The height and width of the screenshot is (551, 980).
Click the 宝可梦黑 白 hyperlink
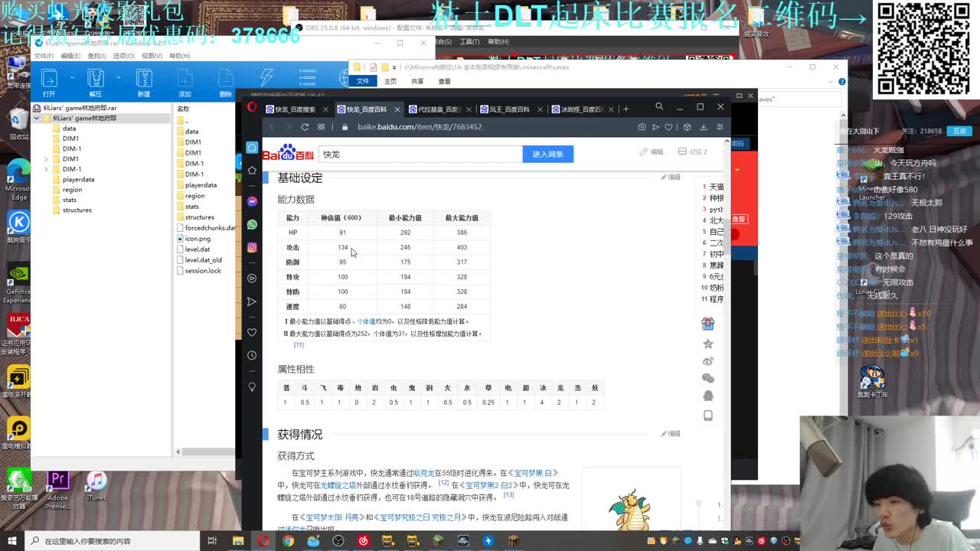click(x=534, y=474)
